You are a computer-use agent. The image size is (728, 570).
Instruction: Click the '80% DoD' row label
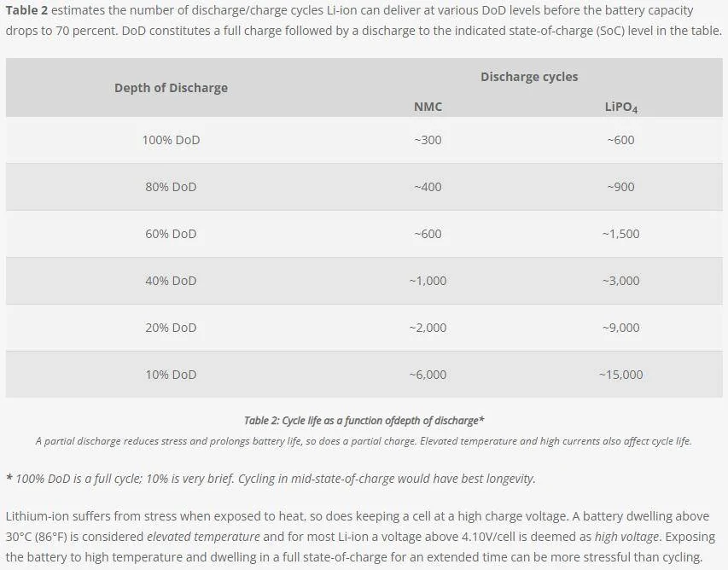coord(171,187)
